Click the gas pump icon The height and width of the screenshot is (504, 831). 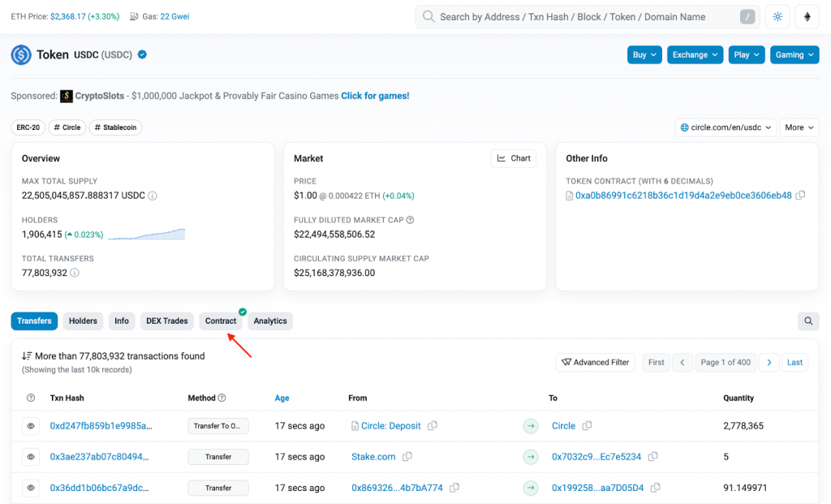[134, 17]
